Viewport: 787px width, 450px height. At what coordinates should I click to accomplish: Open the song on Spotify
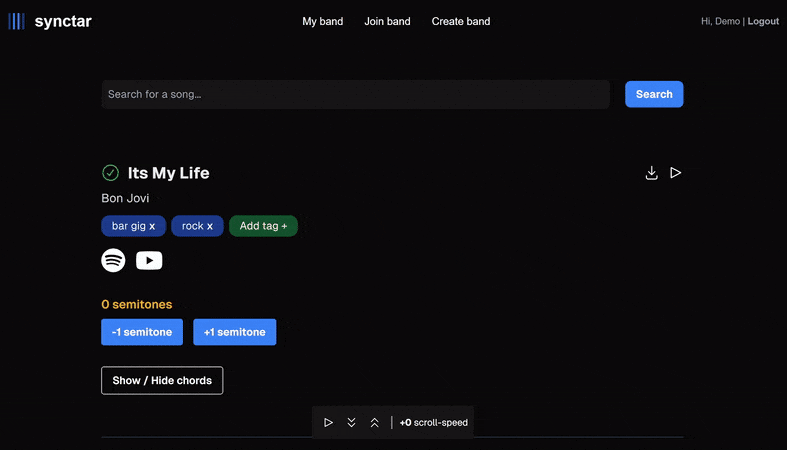pos(113,260)
